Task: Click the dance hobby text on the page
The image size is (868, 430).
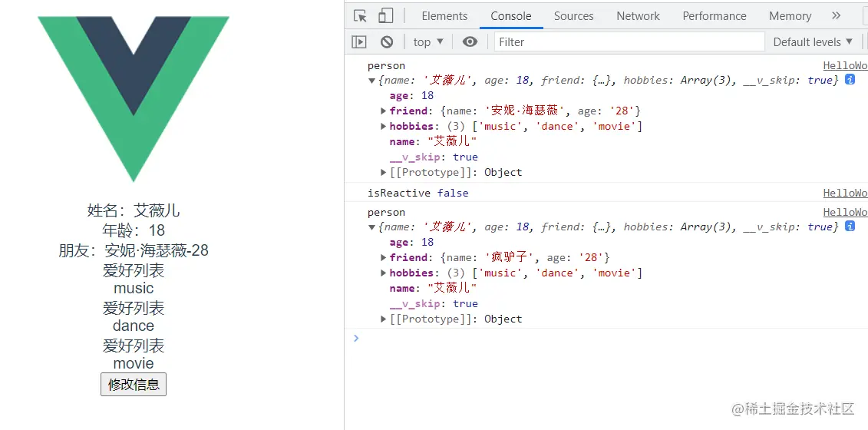Action: click(x=134, y=326)
